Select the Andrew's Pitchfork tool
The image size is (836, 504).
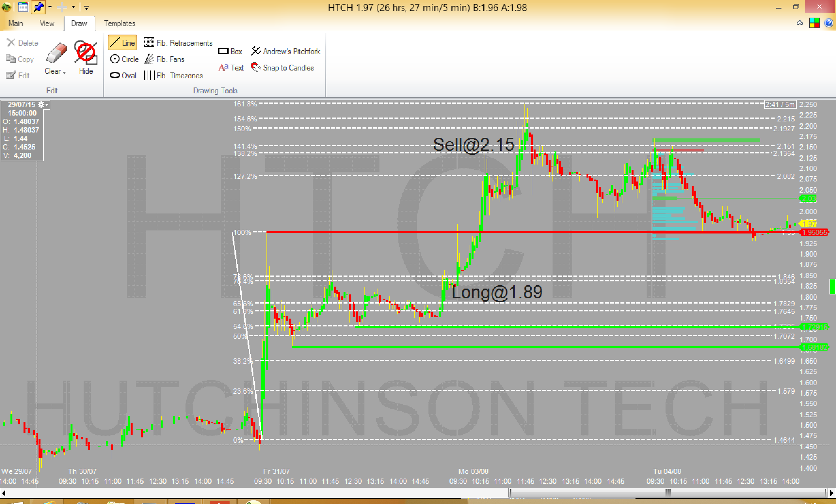point(286,51)
